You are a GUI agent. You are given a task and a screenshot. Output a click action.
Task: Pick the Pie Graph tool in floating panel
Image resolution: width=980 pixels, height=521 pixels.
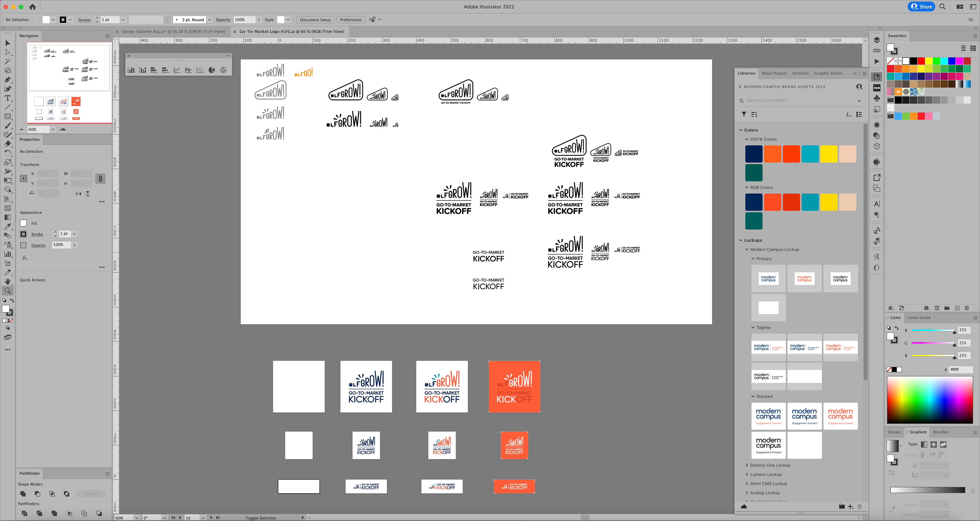point(212,70)
